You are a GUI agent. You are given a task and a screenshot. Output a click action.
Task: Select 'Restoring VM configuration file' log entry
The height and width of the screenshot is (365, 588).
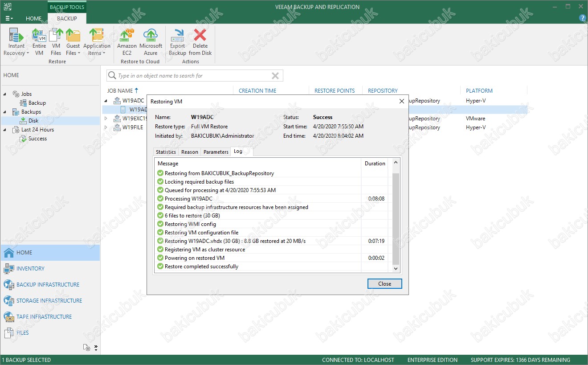coord(271,233)
